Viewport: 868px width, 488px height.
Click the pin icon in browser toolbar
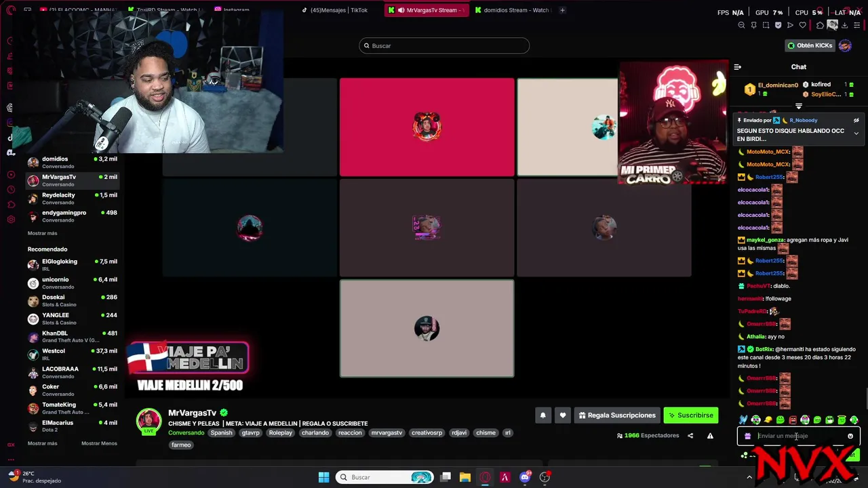coord(753,25)
